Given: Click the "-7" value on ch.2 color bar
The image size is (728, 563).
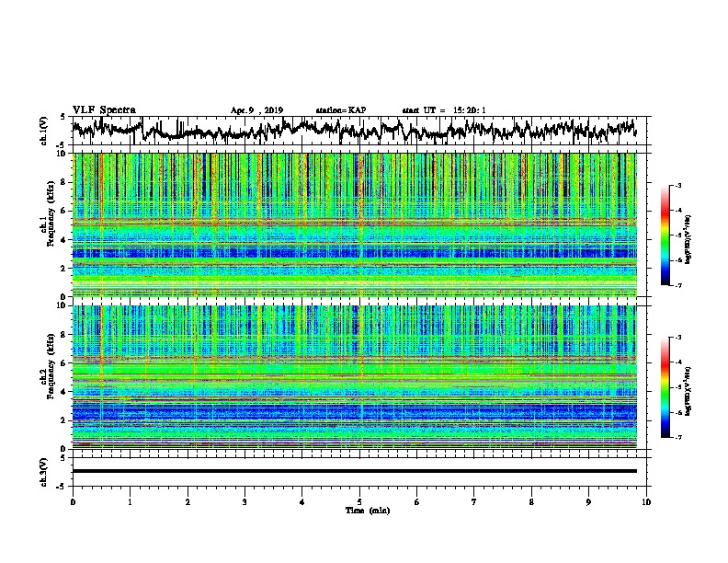Looking at the screenshot, I should 678,437.
